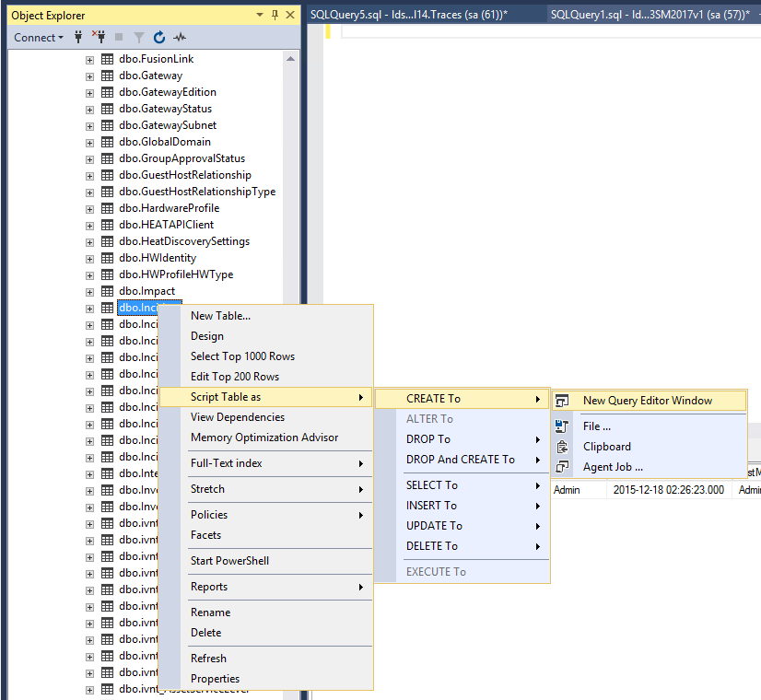Choose New Query Editor Window
This screenshot has height=700, width=761.
click(x=647, y=401)
